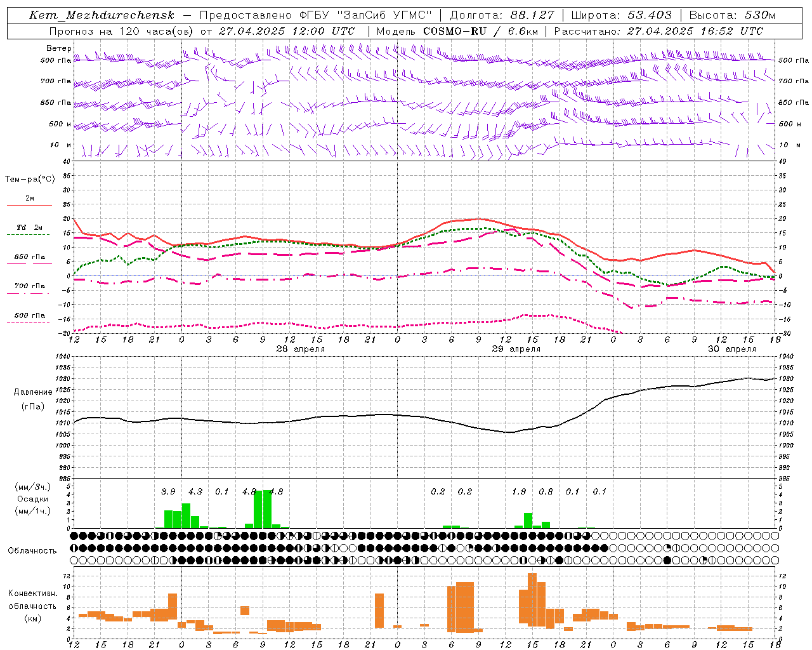Click the elevation text 'Высота: 530м'
812x650 pixels.
click(732, 15)
